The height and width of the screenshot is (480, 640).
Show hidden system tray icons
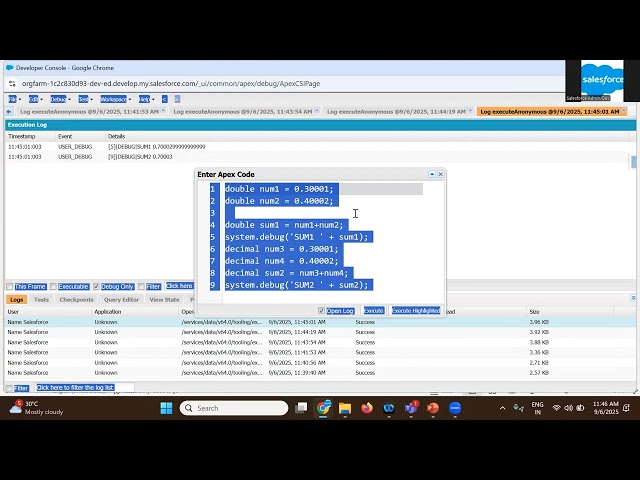pos(502,408)
